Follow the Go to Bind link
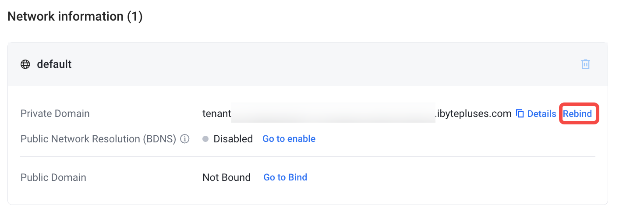Image resolution: width=644 pixels, height=212 pixels. tap(285, 177)
